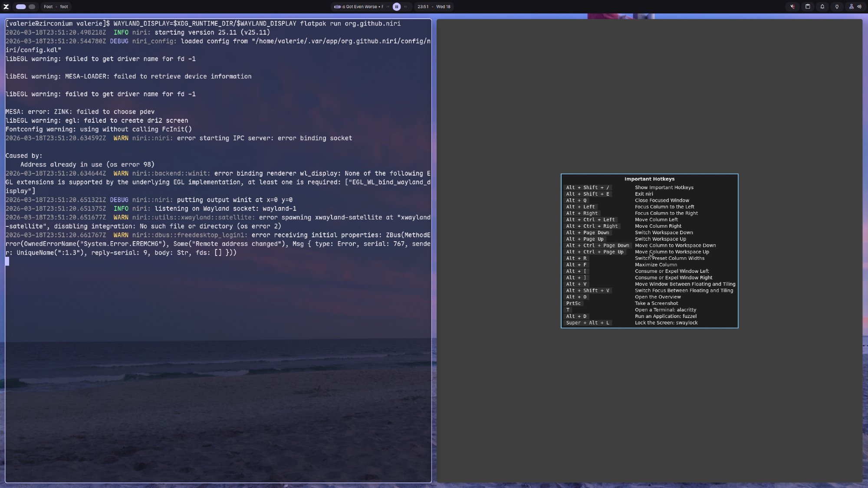
Task: Click the Important Hotkeys overlay title
Action: pyautogui.click(x=649, y=179)
